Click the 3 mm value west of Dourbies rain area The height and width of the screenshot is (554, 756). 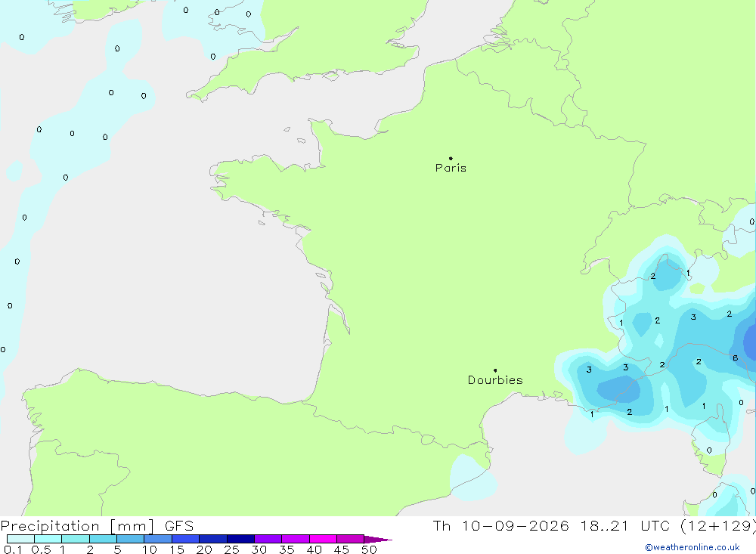[589, 370]
